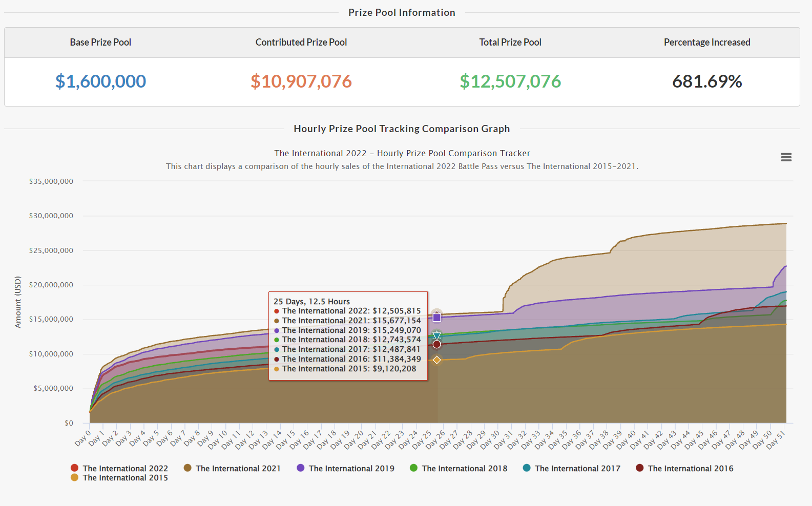Toggle The International 2019 legend series
This screenshot has width=812, height=506.
click(x=345, y=468)
